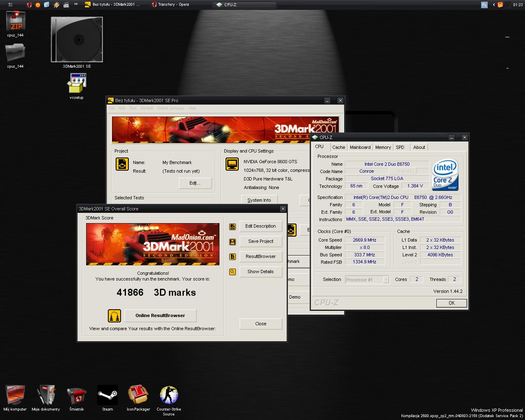Viewport: 525px width, 420px height.
Task: Open the Start menu icon on the taskbar
Action: coord(10,5)
